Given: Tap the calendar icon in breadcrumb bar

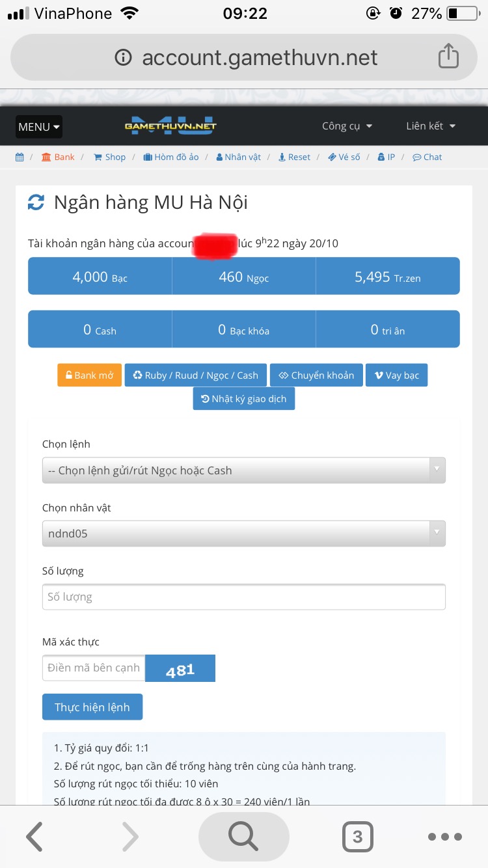Looking at the screenshot, I should coord(20,157).
